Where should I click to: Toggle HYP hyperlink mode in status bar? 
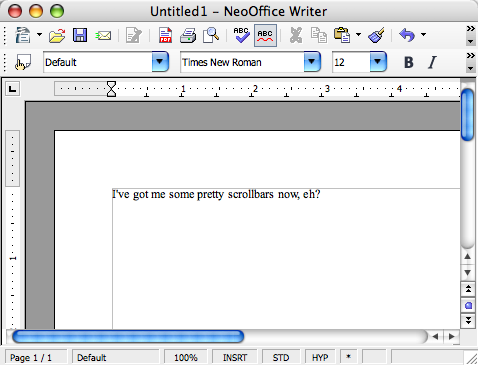pos(320,357)
